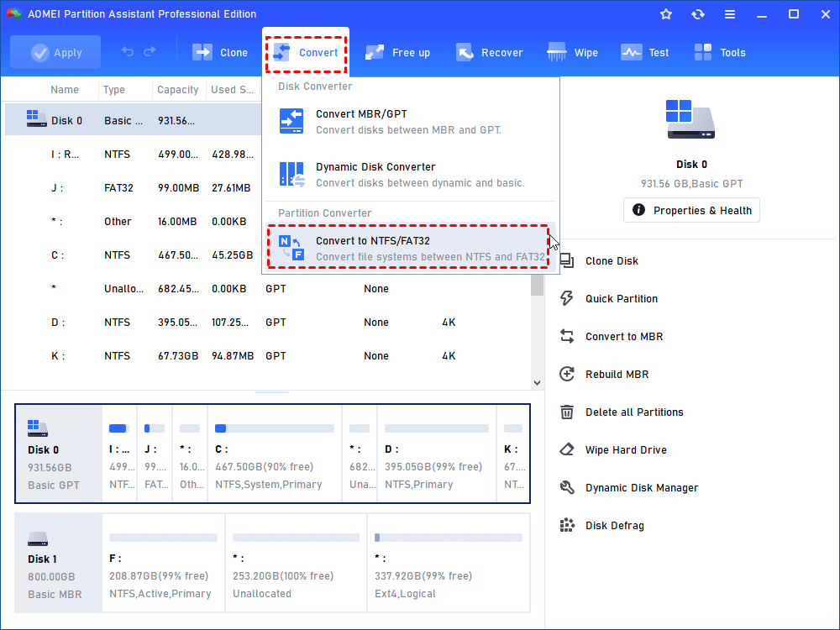Choose Dynamic Disk Converter option
This screenshot has height=630, width=840.
(x=411, y=175)
